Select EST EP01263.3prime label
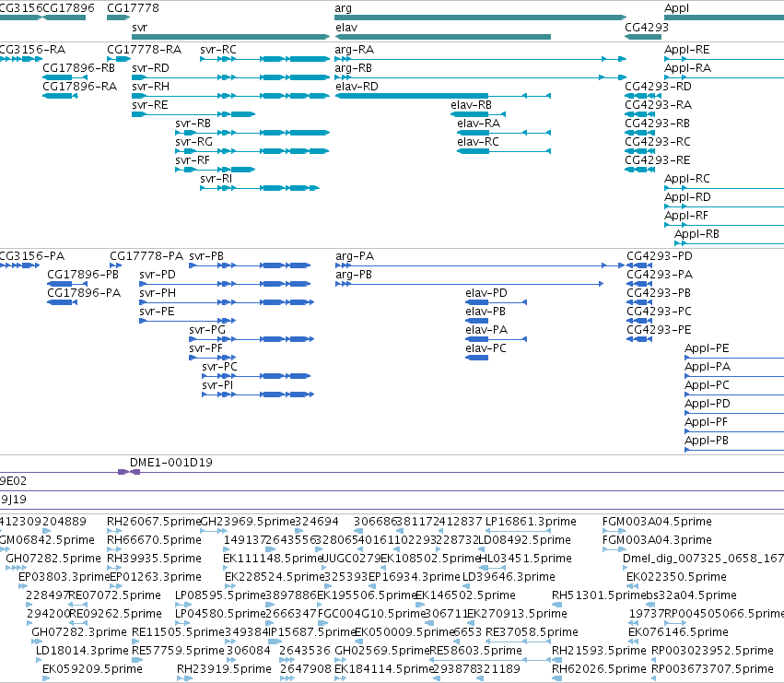 point(156,577)
